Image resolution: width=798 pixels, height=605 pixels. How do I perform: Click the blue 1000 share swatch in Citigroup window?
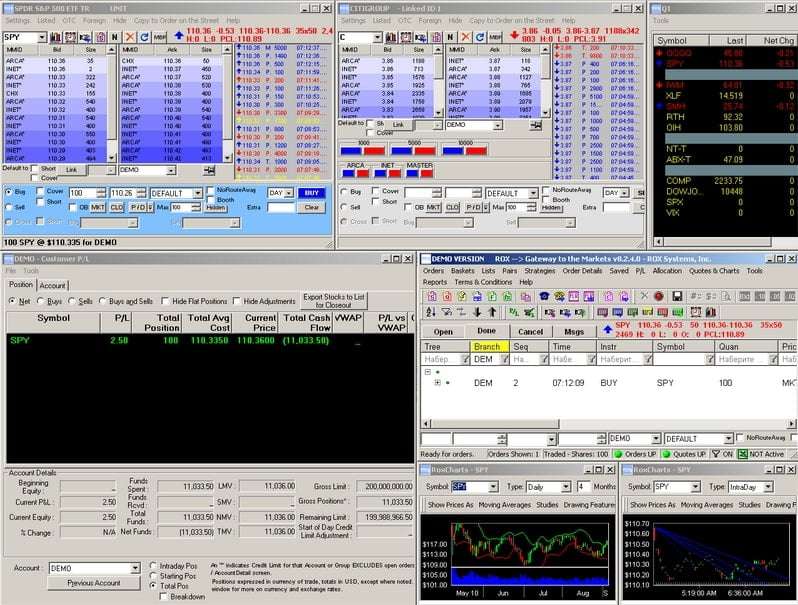pos(351,151)
